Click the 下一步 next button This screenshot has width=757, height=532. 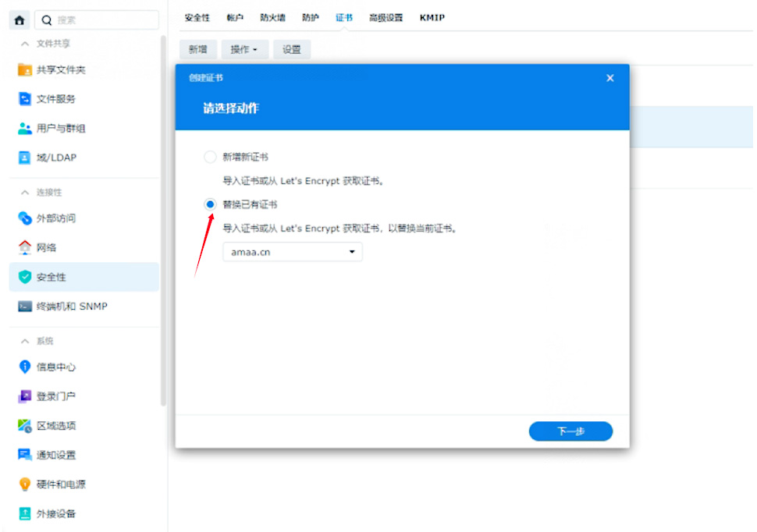point(570,431)
